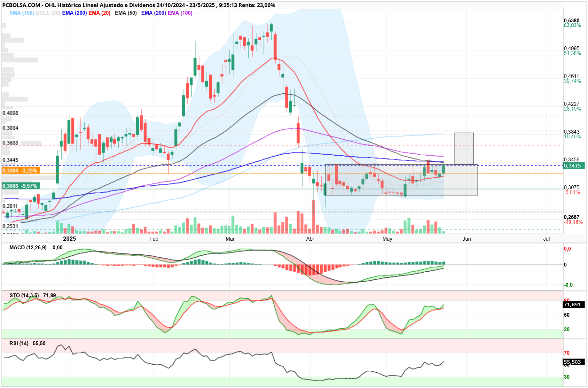The height and width of the screenshot is (388, 588).
Task: Click the 0,3445 level label
Action: tap(11, 160)
